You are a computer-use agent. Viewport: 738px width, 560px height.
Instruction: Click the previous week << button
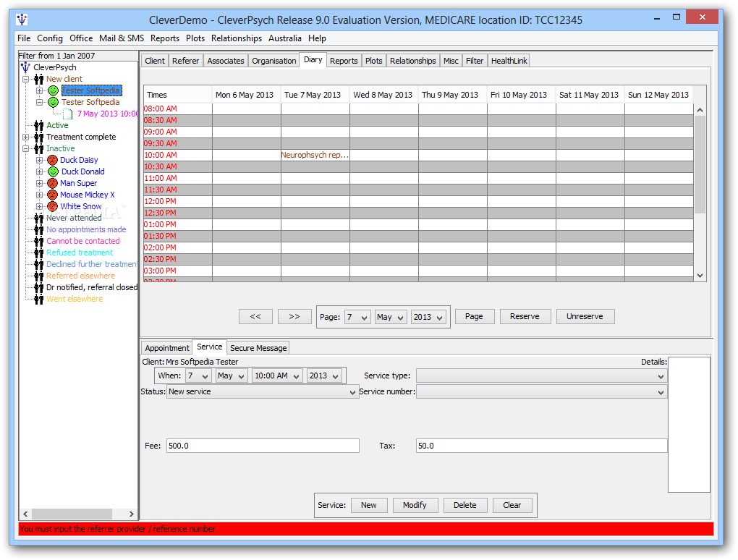coord(255,317)
